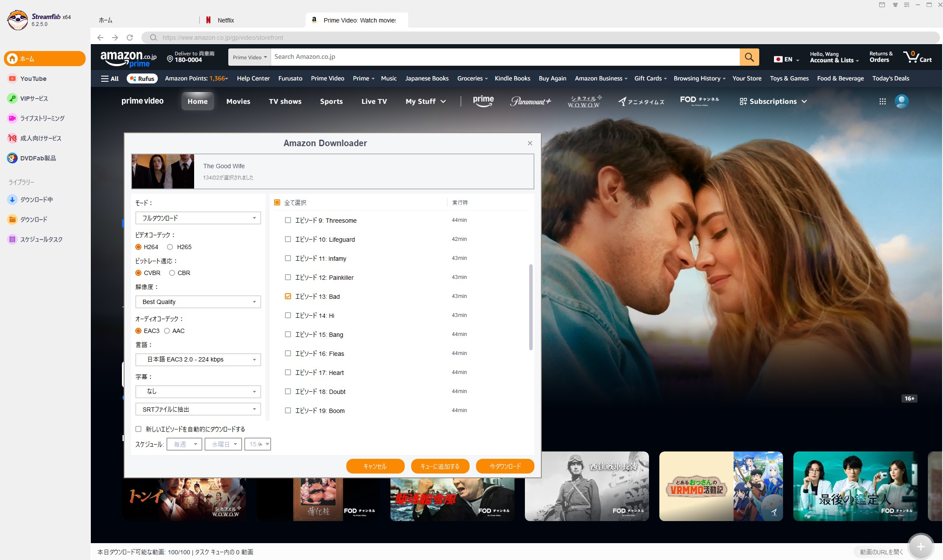
Task: Click the Search Amazon.co.jp field
Action: pos(505,57)
